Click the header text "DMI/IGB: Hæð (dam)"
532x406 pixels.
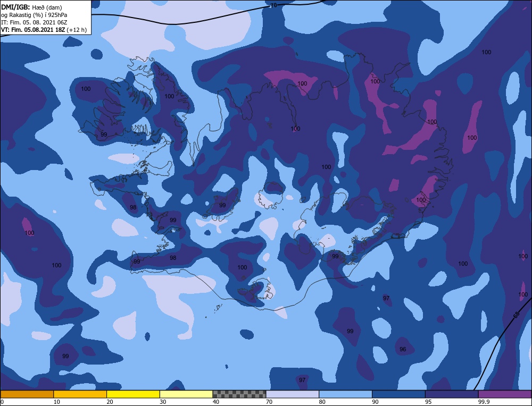pos(31,7)
